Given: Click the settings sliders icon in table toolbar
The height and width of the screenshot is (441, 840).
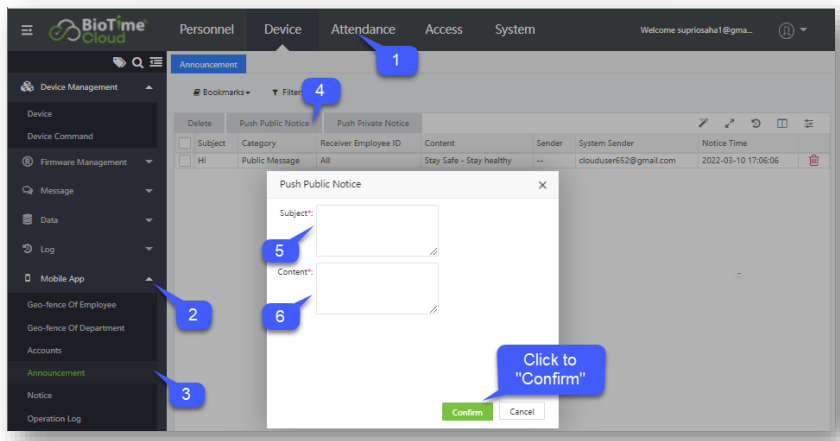Looking at the screenshot, I should pyautogui.click(x=808, y=123).
